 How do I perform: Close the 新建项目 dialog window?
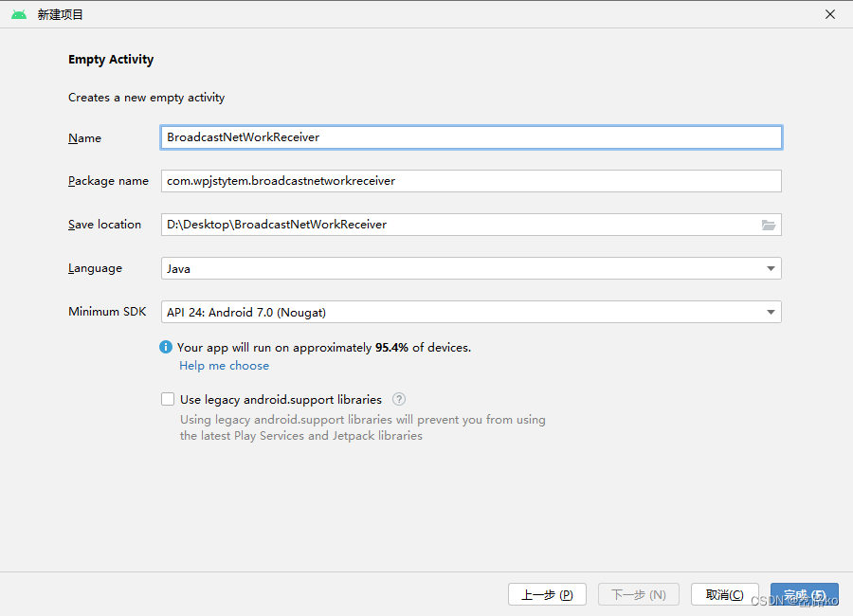point(830,15)
